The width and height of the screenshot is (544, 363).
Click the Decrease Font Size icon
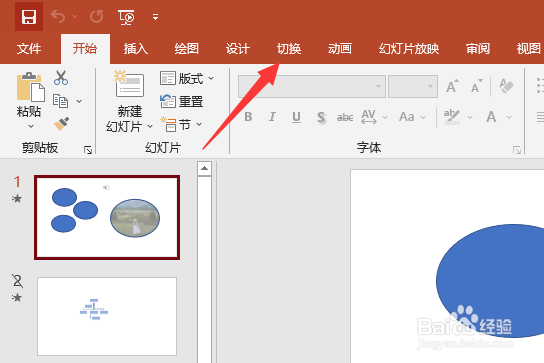pyautogui.click(x=476, y=86)
